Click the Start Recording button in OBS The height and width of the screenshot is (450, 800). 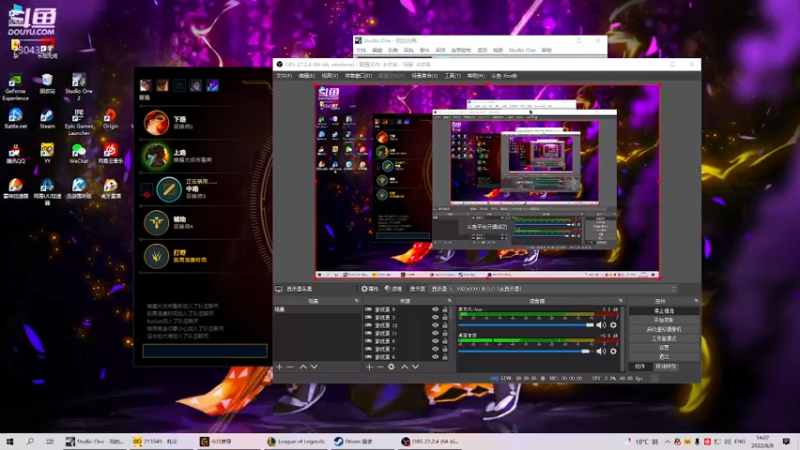coord(664,320)
